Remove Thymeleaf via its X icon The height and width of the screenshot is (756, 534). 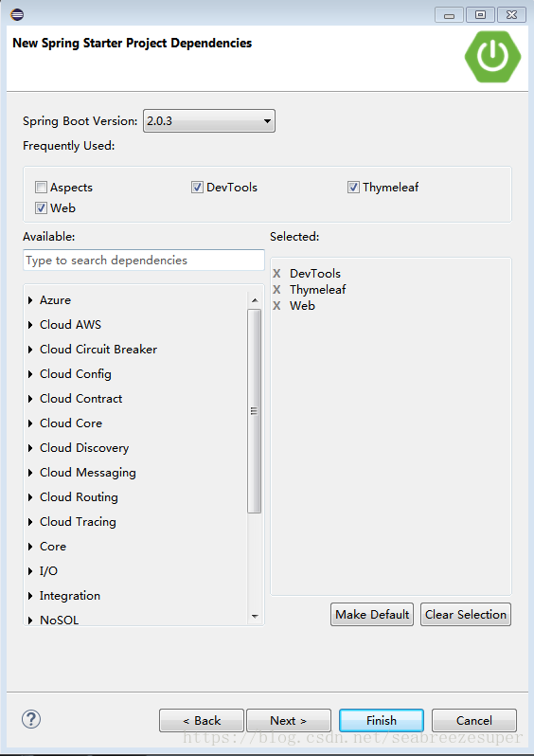(x=276, y=290)
